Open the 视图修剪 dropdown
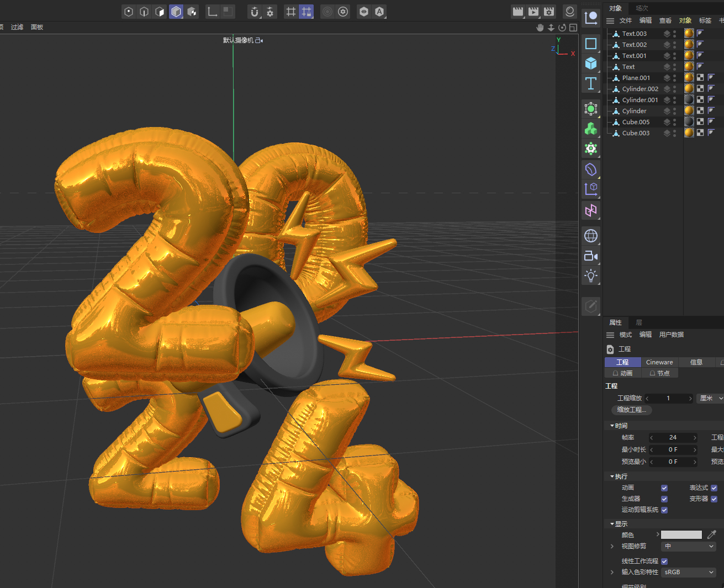Viewport: 724px width, 588px height. click(x=688, y=546)
